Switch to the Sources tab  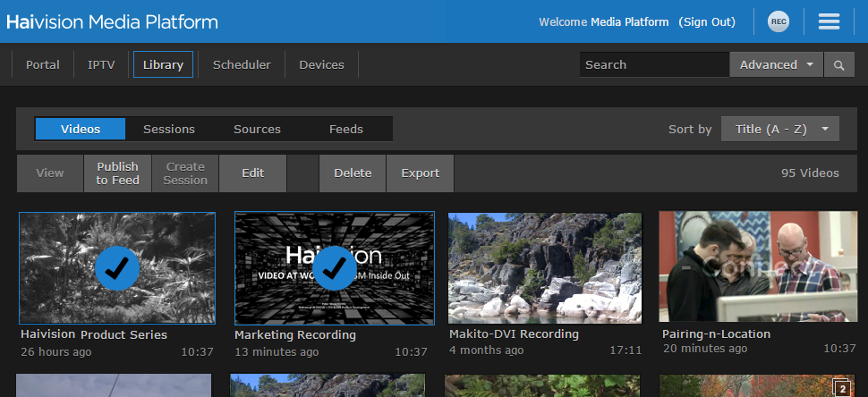click(x=258, y=129)
